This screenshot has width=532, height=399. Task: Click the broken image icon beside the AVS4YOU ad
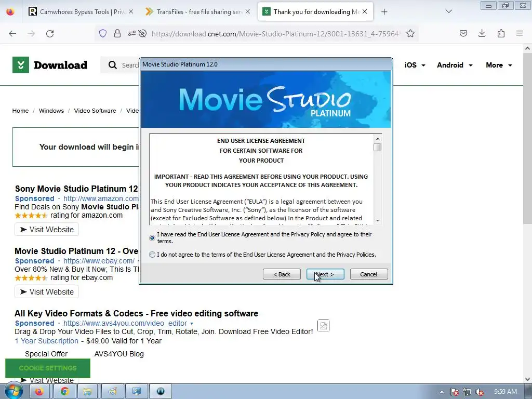(324, 326)
